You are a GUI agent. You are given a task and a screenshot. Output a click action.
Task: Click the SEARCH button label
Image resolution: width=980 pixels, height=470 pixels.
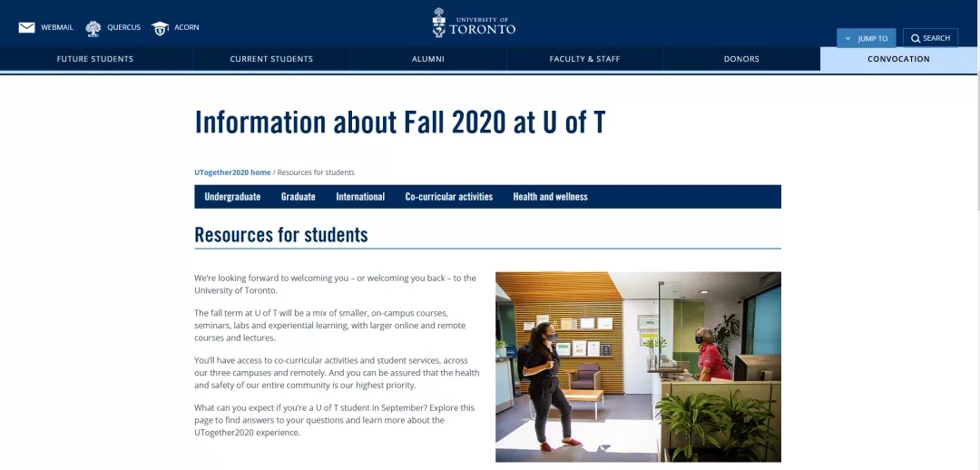tap(936, 38)
